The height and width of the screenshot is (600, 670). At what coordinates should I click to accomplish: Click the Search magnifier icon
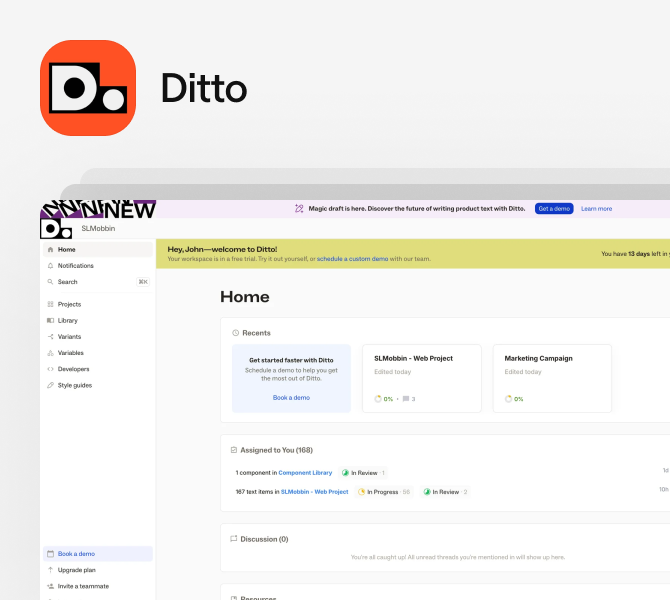coord(50,282)
